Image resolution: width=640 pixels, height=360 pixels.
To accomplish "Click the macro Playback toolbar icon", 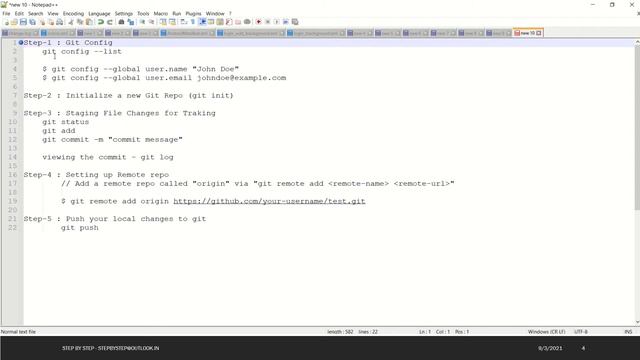I will point(276,22).
